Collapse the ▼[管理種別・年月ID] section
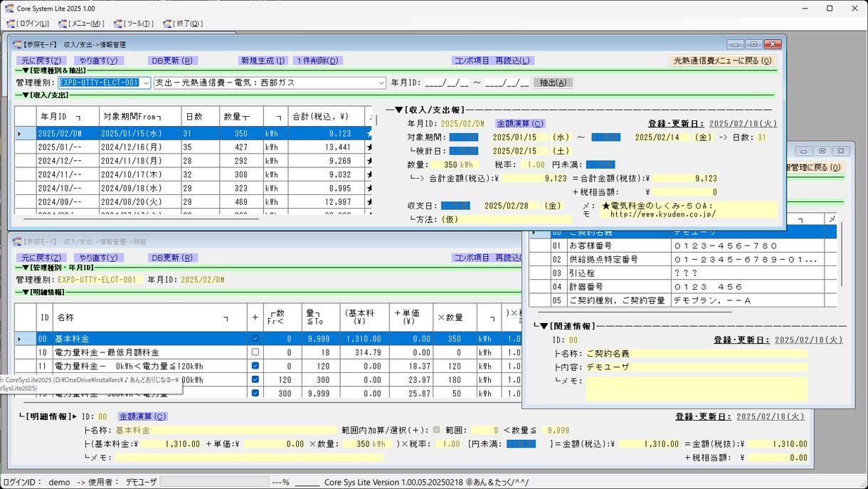This screenshot has width=868, height=489. (25, 268)
